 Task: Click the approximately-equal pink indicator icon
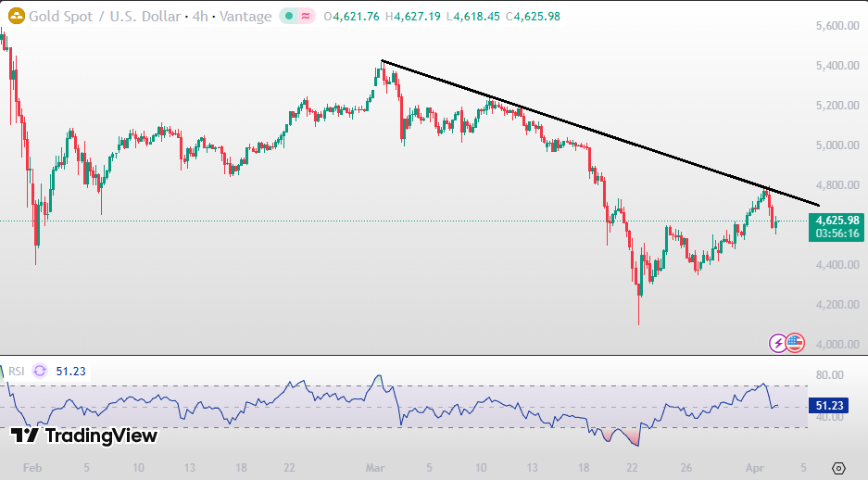click(x=307, y=16)
